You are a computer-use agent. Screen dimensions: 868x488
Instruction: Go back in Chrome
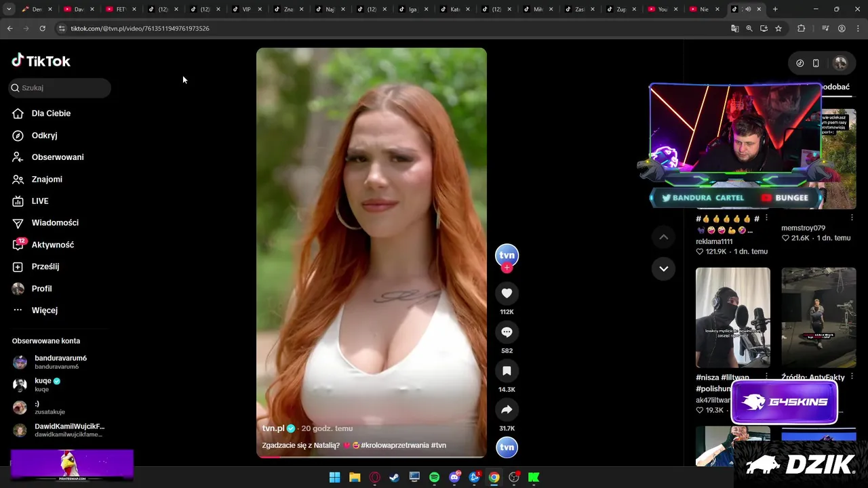click(x=9, y=28)
